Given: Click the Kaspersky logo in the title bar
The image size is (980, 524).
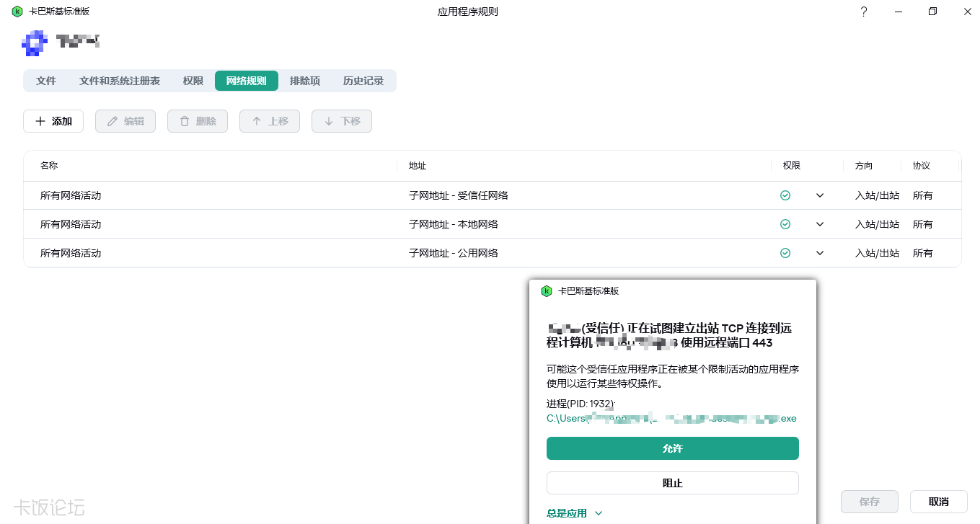Looking at the screenshot, I should pyautogui.click(x=17, y=12).
